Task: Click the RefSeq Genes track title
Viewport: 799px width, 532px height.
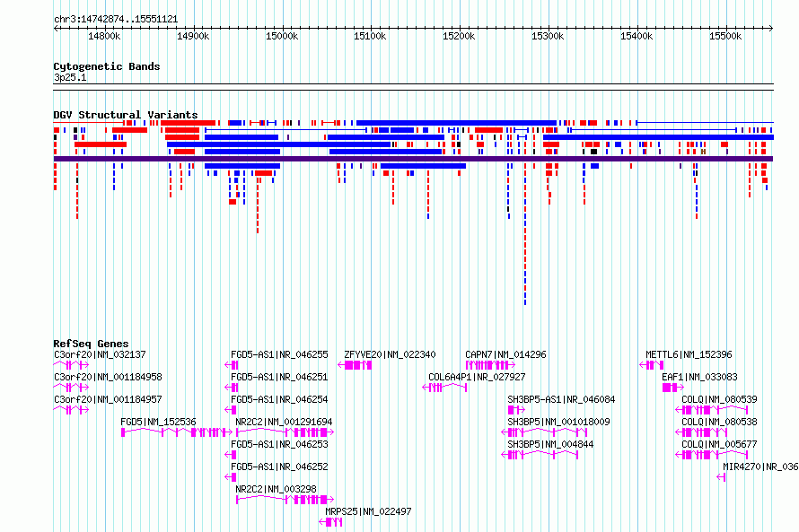Action: [91, 344]
